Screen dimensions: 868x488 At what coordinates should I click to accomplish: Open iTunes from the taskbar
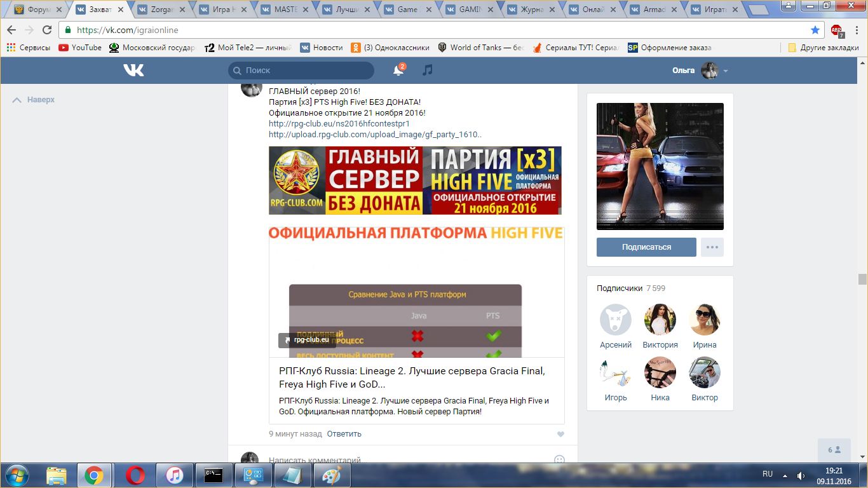(x=174, y=475)
